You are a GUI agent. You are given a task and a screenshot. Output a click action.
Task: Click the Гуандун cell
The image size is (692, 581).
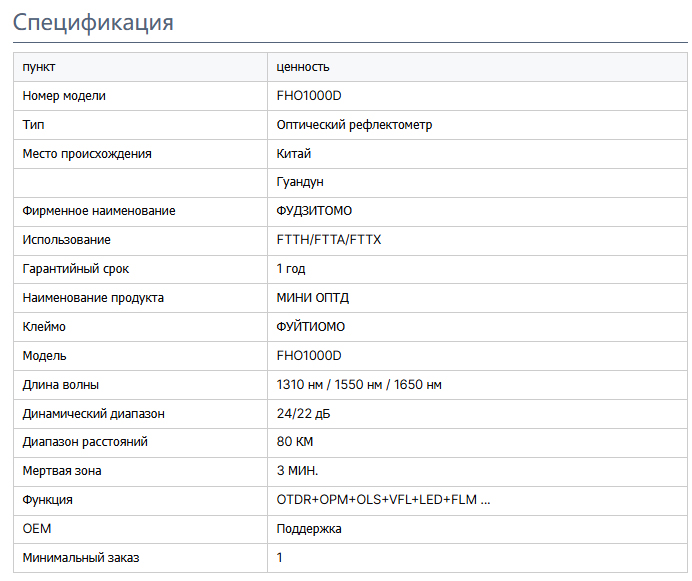pyautogui.click(x=300, y=182)
